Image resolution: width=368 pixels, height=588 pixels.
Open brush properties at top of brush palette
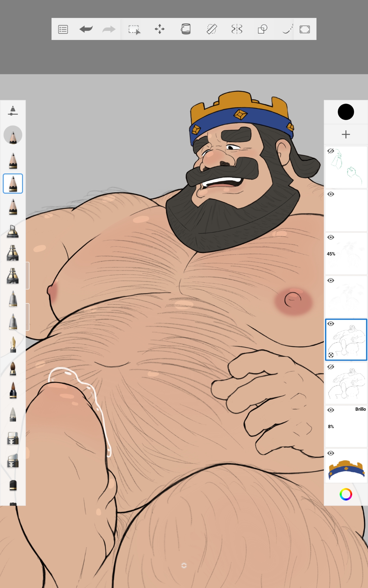[13, 111]
